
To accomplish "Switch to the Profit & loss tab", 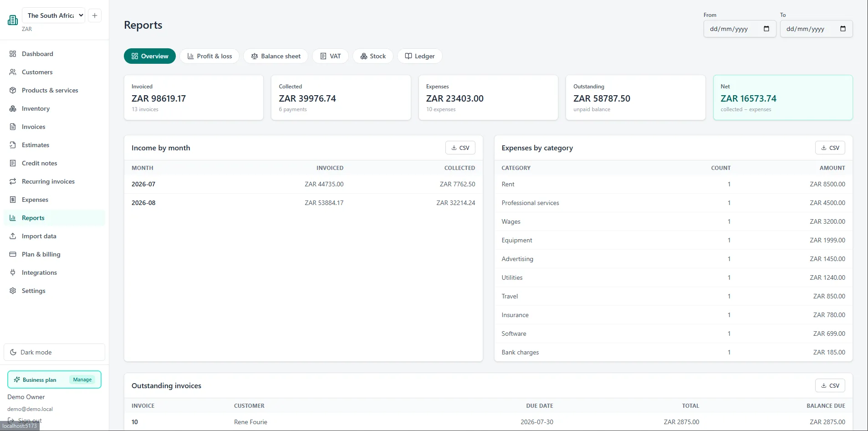I will 209,56.
